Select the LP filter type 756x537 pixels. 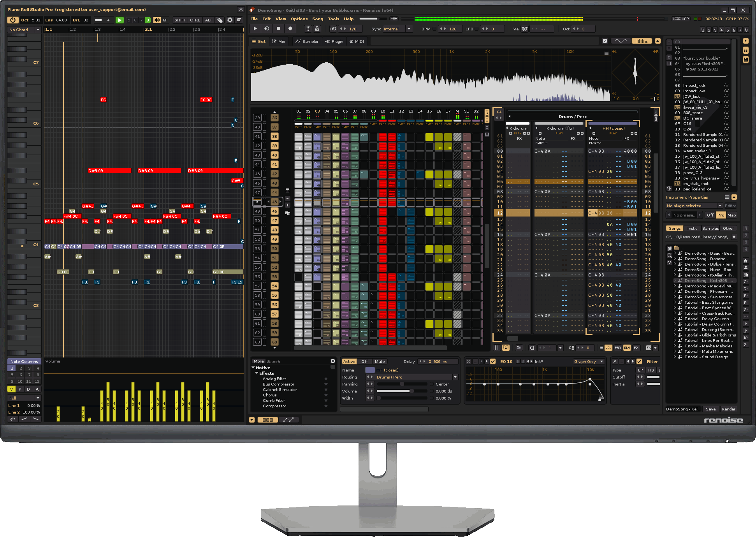[640, 370]
